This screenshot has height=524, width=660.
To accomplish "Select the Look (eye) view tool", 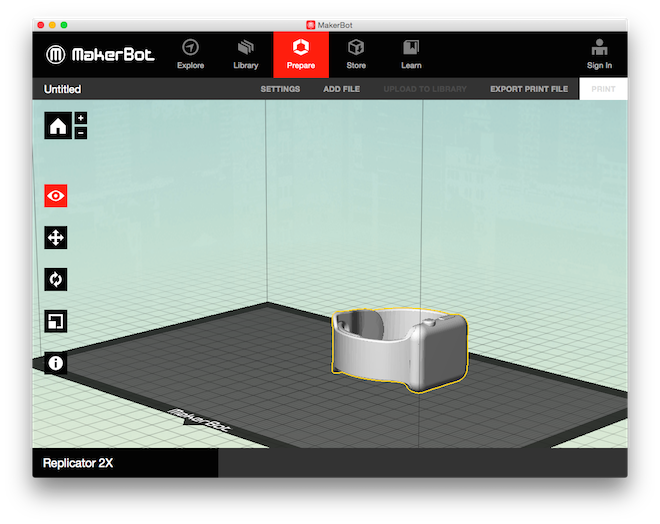I will pos(56,196).
